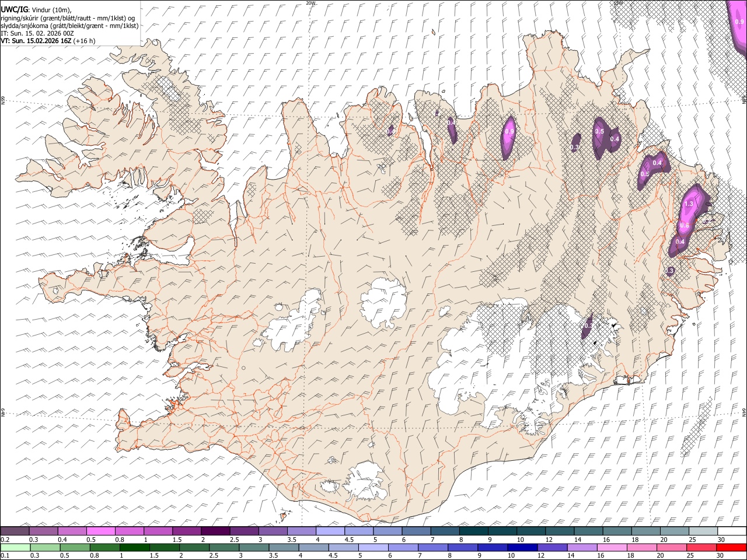Pick the dark purple snow swatch labeled 2

[x=215, y=531]
